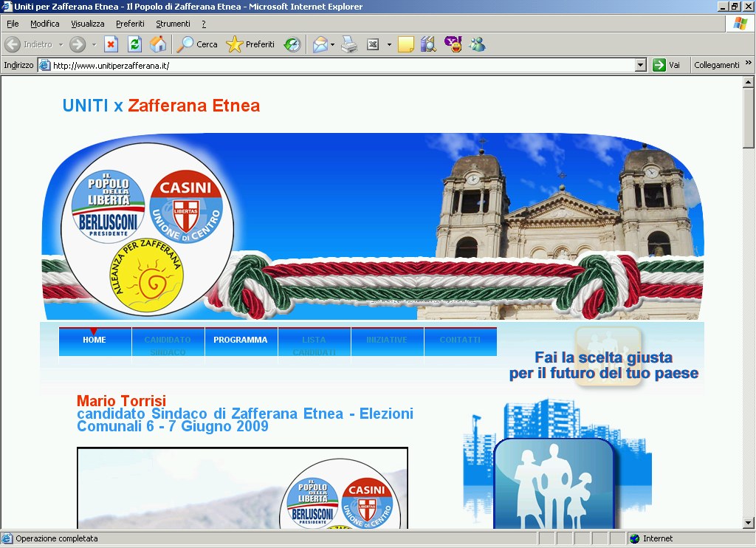Viewport: 756px width, 548px height.
Task: Click the 'Internet' zone label in the status bar
Action: (658, 538)
